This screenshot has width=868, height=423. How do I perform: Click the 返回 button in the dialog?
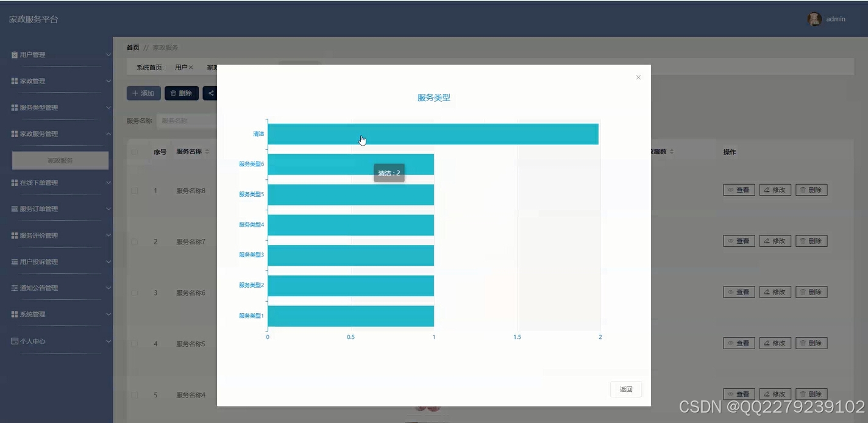click(x=625, y=389)
